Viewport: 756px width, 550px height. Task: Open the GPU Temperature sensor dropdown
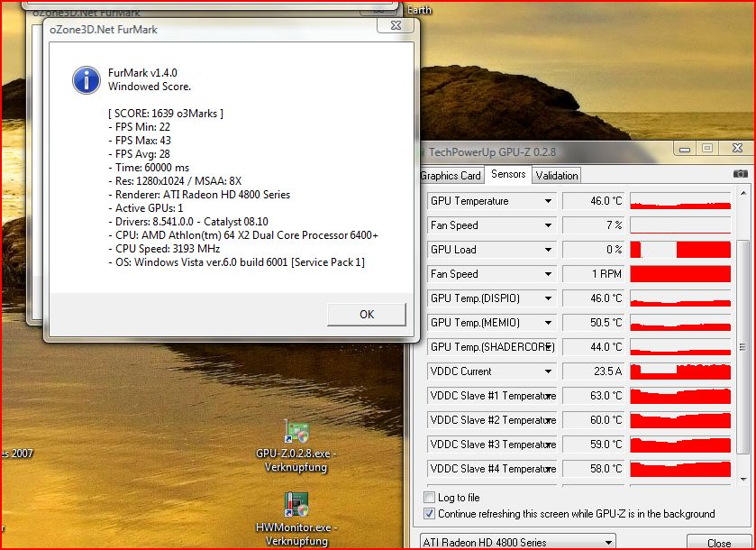tap(548, 201)
